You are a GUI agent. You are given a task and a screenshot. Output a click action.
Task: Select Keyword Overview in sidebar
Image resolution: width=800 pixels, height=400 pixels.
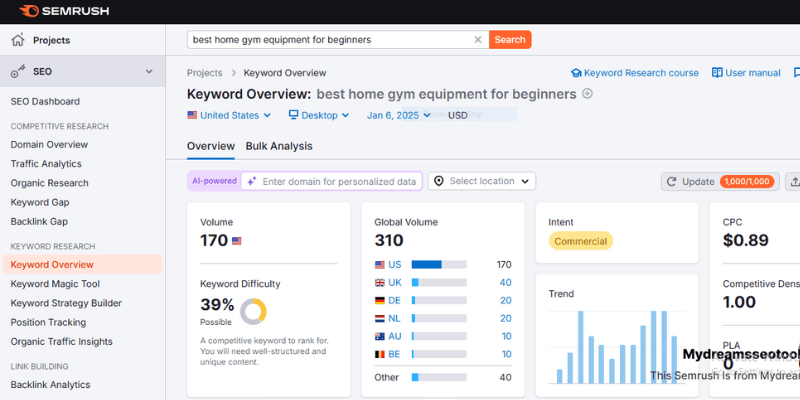[83, 264]
